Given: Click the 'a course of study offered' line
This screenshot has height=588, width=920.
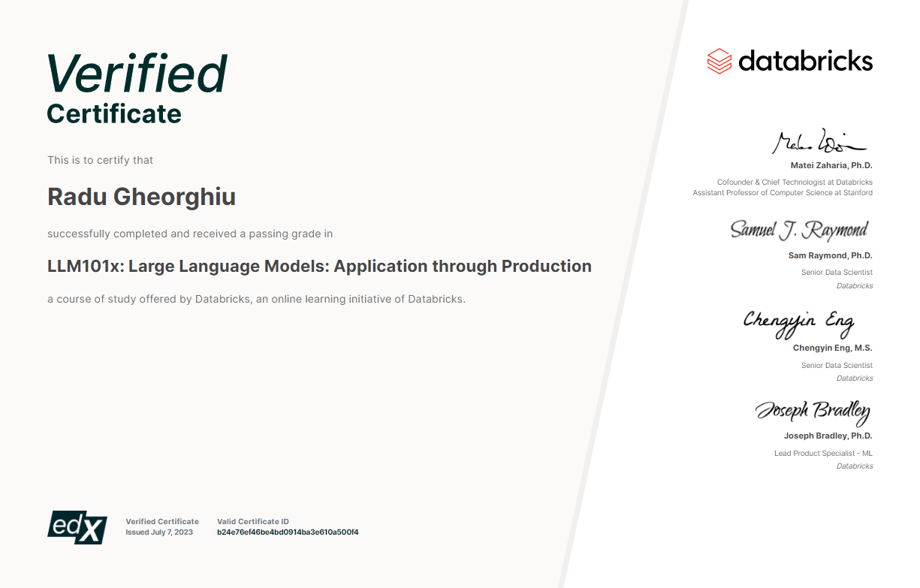Looking at the screenshot, I should click(257, 299).
